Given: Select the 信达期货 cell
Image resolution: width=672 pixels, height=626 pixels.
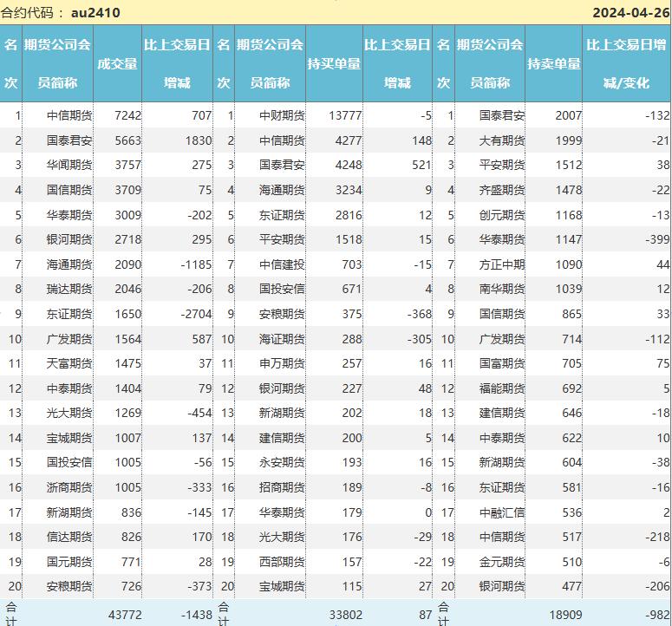Looking at the screenshot, I should tap(69, 537).
